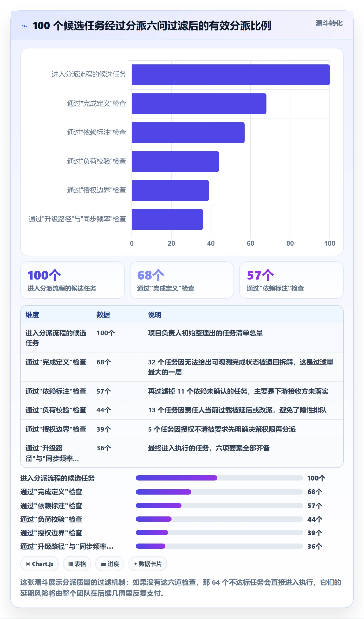
Task: Click the 100-value chart bar for 进入分派流程的候选任务
Action: tap(231, 75)
